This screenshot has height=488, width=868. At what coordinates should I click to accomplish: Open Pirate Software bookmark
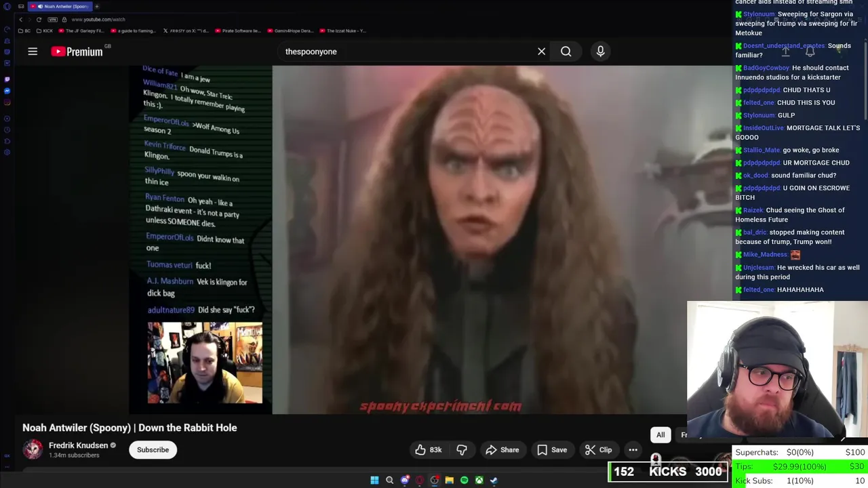(237, 30)
